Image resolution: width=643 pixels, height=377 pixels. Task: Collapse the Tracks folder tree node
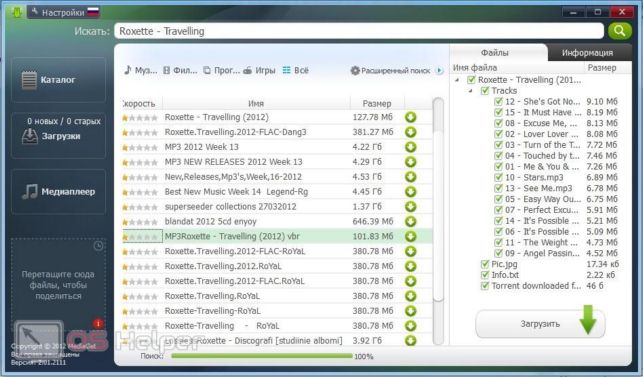pyautogui.click(x=471, y=91)
